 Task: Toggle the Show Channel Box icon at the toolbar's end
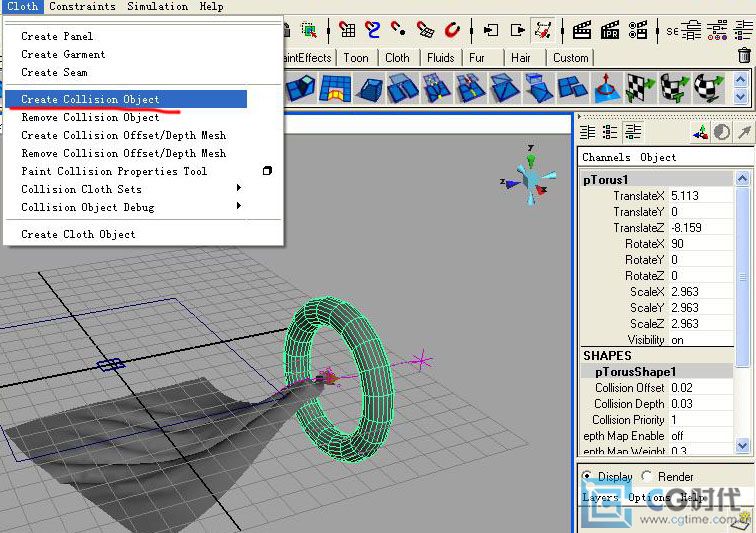click(x=743, y=30)
